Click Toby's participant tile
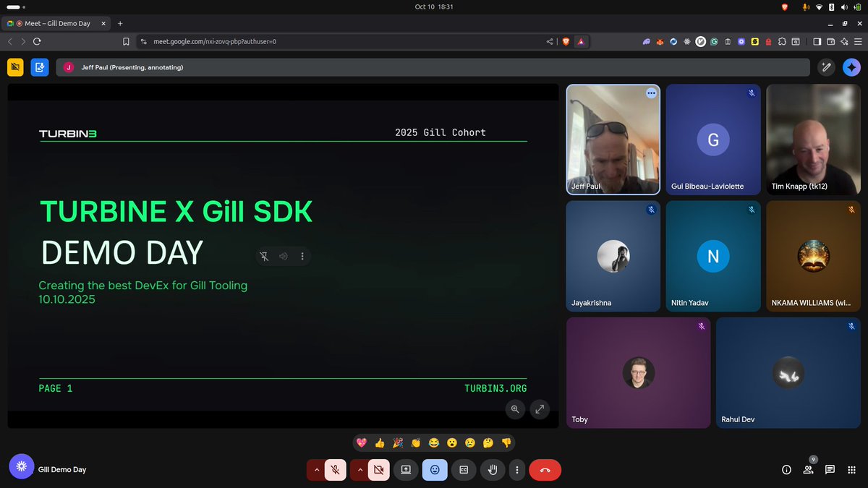 click(x=638, y=373)
